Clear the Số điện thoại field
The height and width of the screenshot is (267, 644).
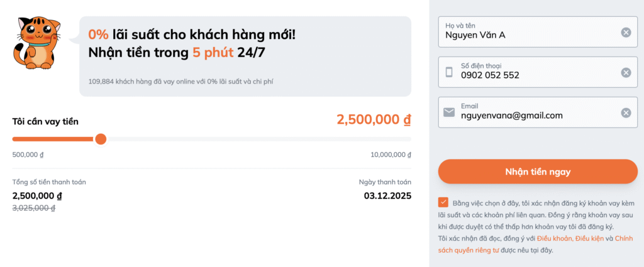coord(626,72)
